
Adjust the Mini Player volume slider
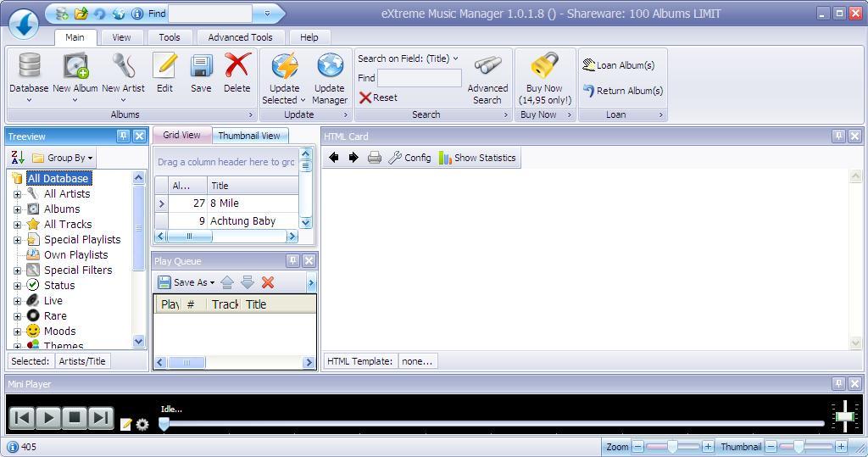coord(844,415)
